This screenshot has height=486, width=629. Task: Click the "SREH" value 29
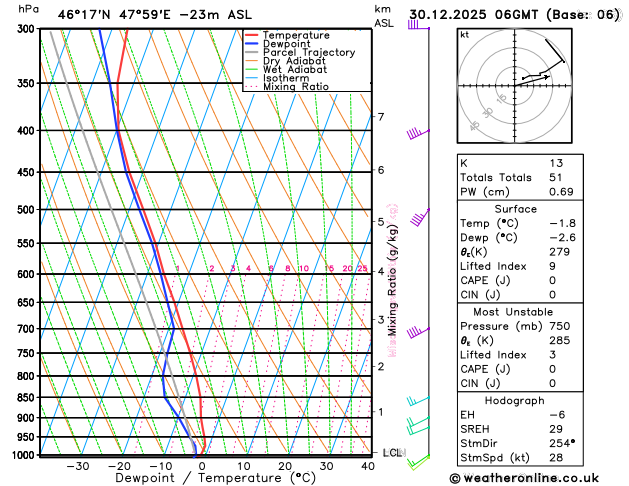click(556, 429)
